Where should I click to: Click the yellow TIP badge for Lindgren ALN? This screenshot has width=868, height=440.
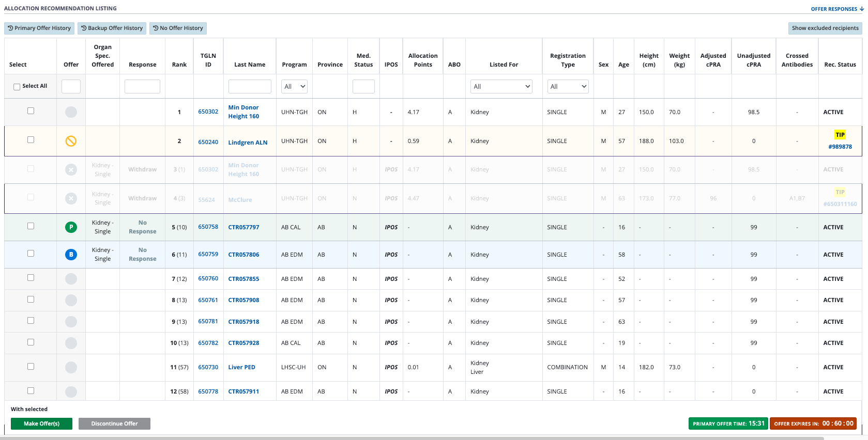840,135
